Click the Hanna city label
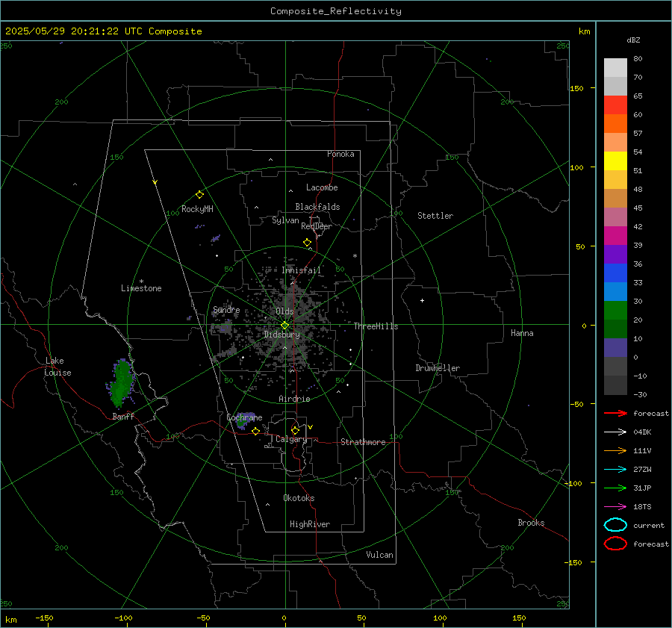Image resolution: width=672 pixels, height=628 pixels. click(522, 333)
